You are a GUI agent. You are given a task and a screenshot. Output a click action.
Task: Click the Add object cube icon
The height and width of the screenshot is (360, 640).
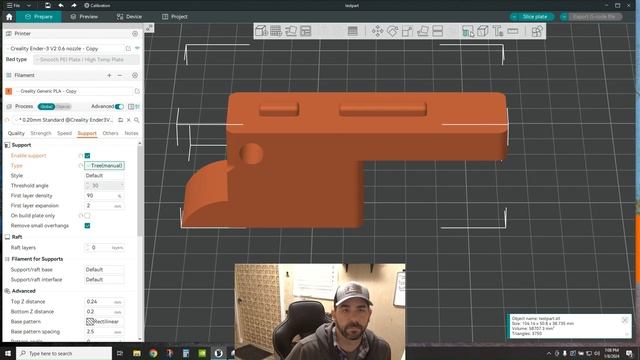point(261,31)
